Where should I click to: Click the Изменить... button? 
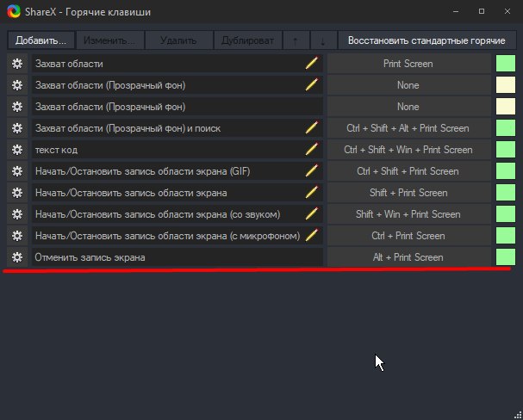[110, 40]
